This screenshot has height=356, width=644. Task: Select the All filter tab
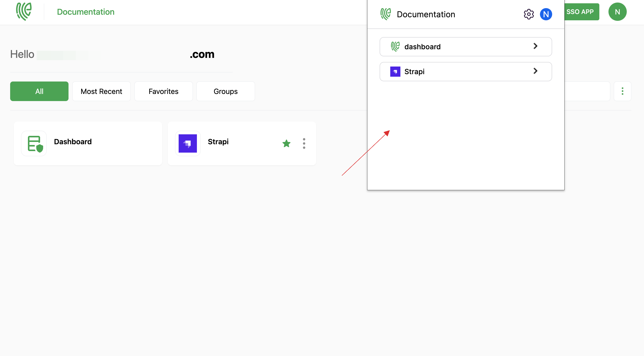click(x=39, y=91)
